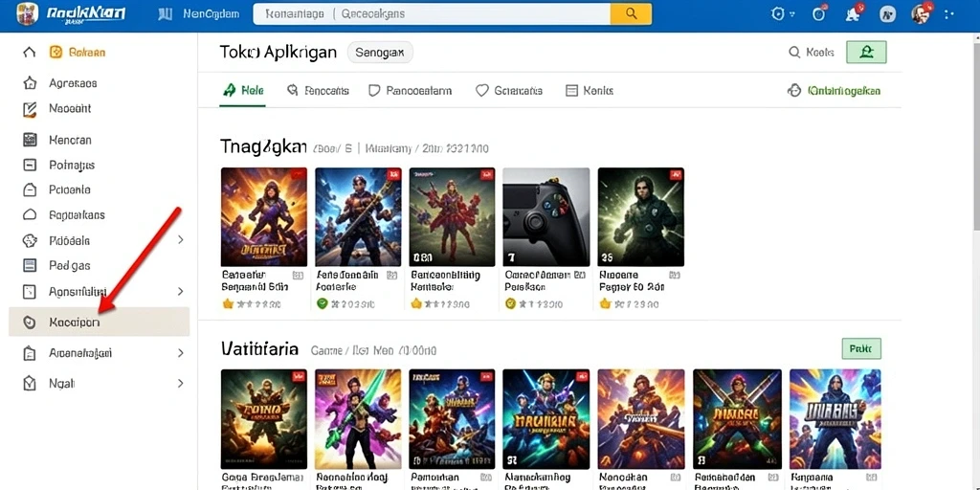The width and height of the screenshot is (980, 490).
Task: Click the Ngal sidebar icon
Action: [x=30, y=383]
